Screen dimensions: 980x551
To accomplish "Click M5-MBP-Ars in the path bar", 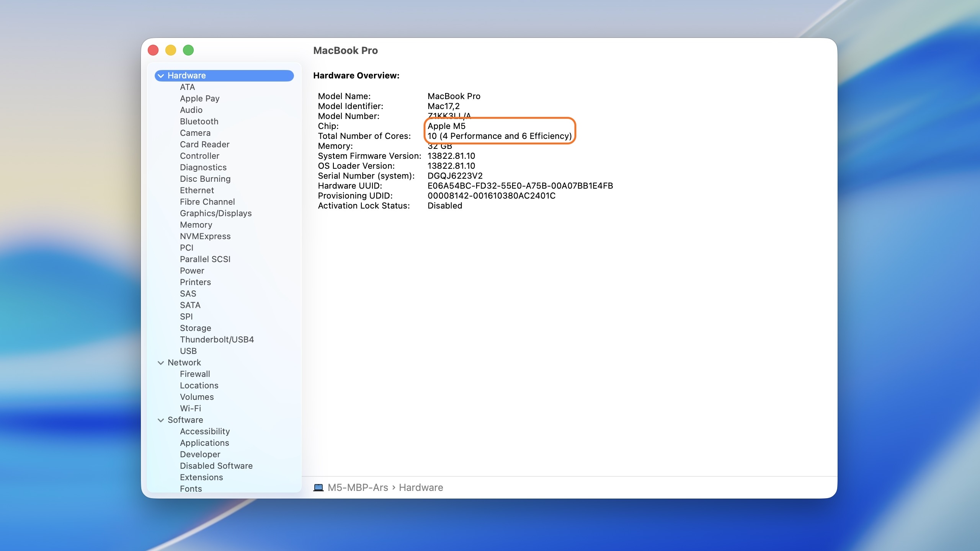I will click(358, 487).
